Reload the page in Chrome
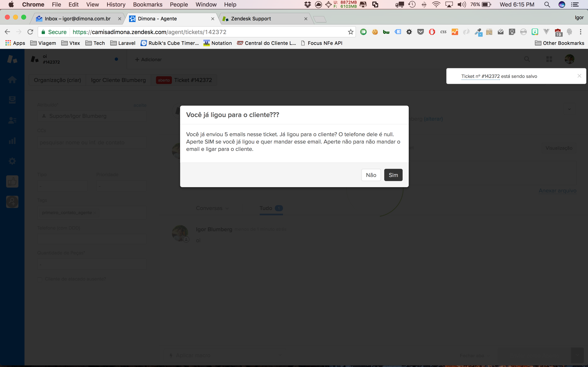 coord(30,32)
